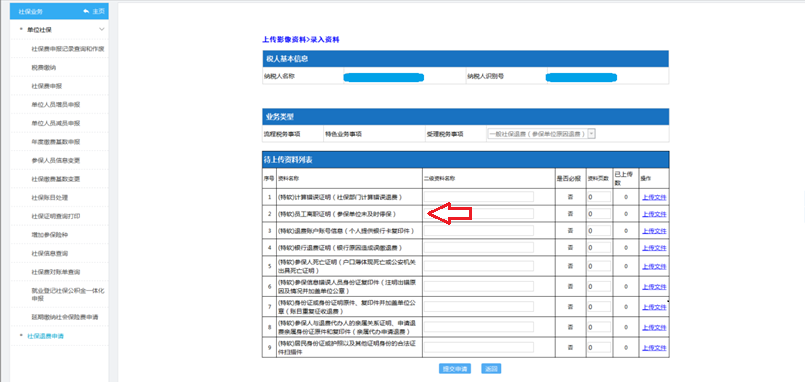805x382 pixels.
Task: Click 资料页数 field in row 6
Action: (599, 286)
